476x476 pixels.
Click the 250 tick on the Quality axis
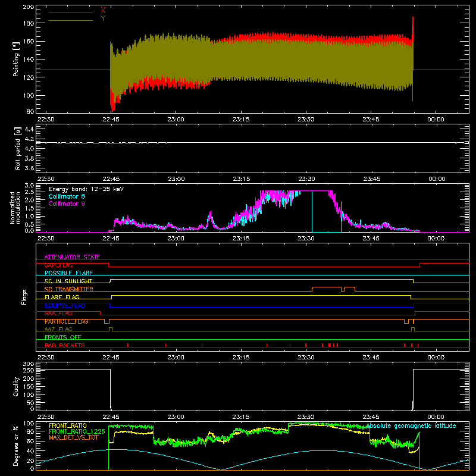click(29, 370)
